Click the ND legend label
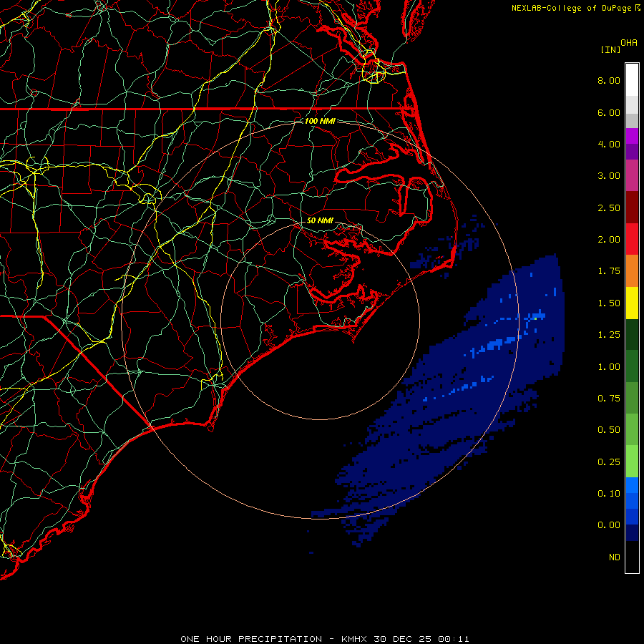644x644 pixels. (x=615, y=557)
